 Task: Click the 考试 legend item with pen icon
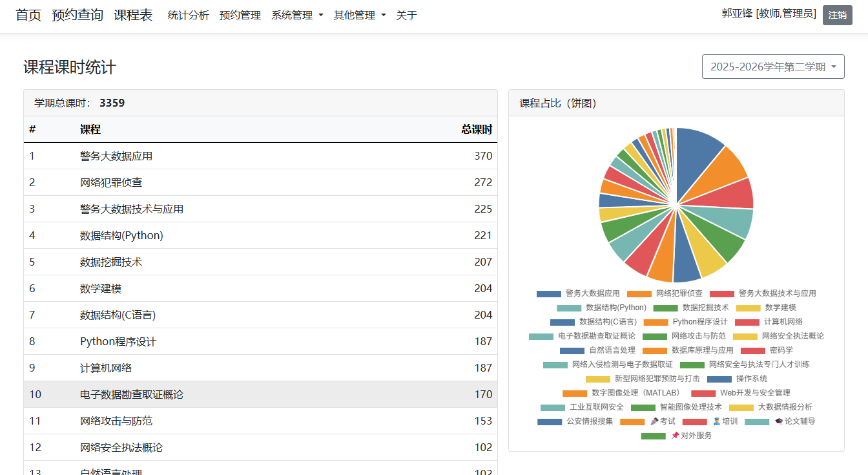pos(663,421)
